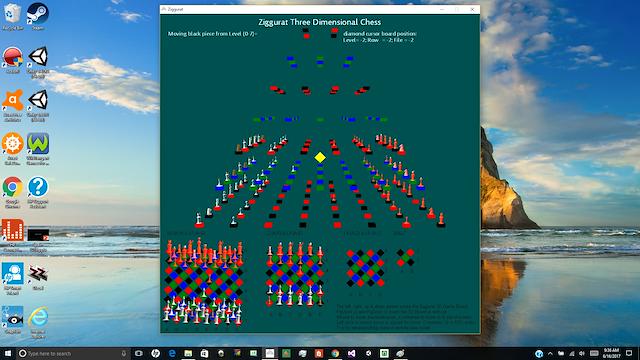Viewport: 640px width, 360px height.
Task: Open the red ball desktop shortcut
Action: click(x=13, y=60)
